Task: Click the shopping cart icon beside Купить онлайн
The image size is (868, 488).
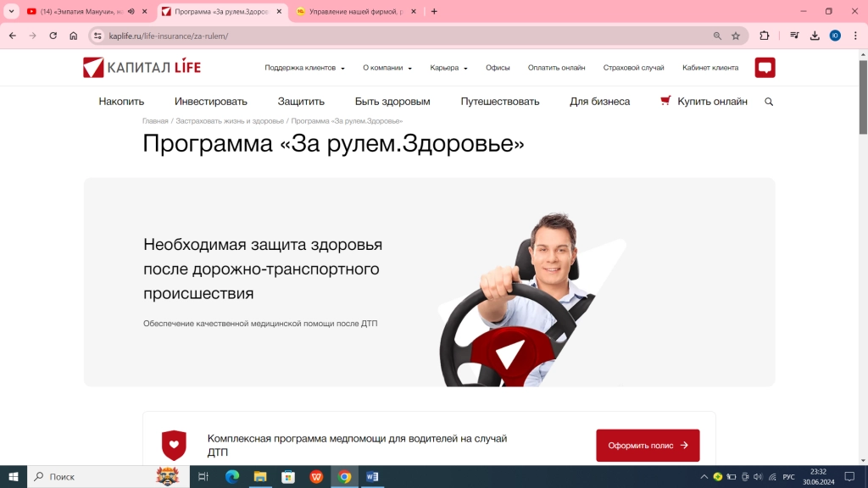Action: point(665,101)
